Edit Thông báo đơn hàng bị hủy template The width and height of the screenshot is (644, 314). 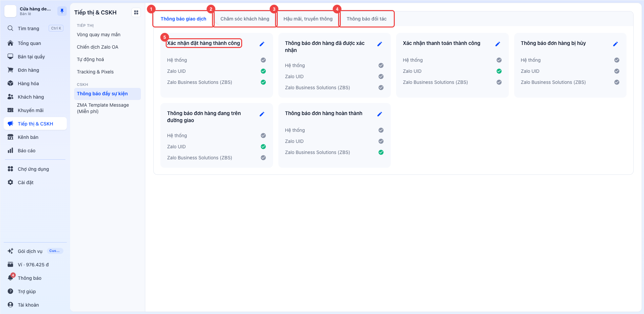tap(615, 44)
